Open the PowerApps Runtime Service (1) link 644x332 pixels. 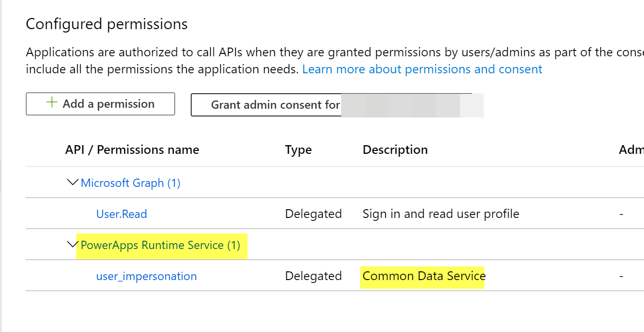click(x=161, y=245)
